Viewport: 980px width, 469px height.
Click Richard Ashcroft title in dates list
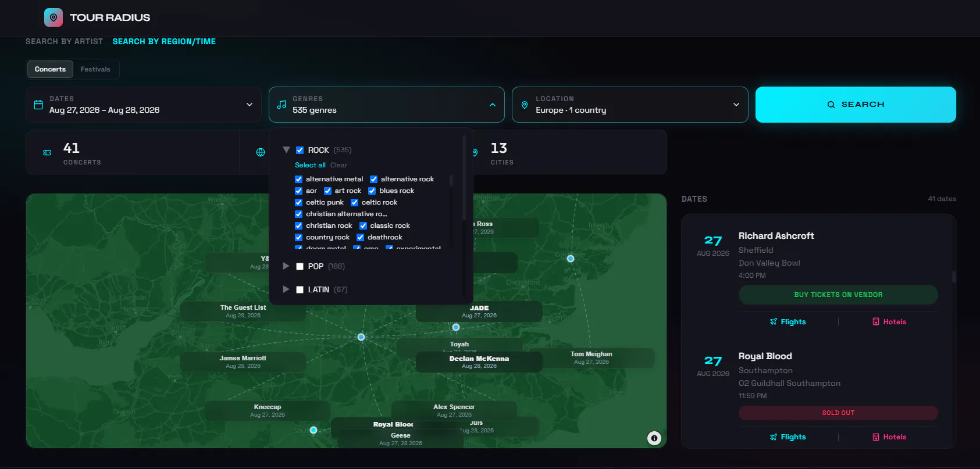coord(776,236)
